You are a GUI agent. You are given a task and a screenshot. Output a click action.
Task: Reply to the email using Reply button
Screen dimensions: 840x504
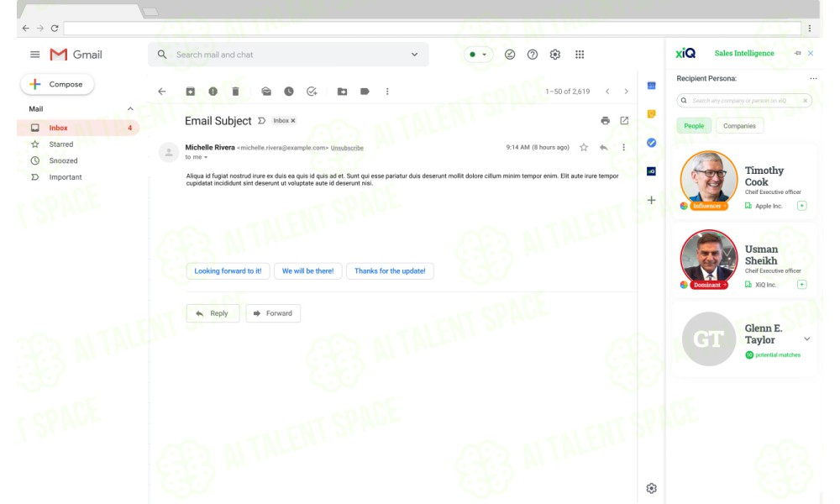[x=213, y=313]
